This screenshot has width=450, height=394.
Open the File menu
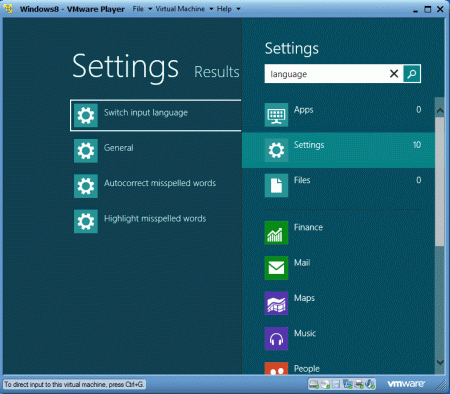[138, 9]
